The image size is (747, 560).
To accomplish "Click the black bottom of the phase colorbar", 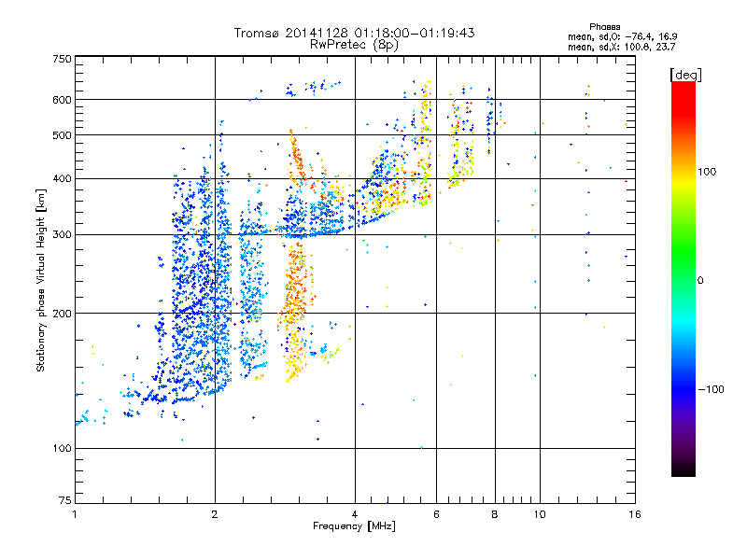I will 684,469.
